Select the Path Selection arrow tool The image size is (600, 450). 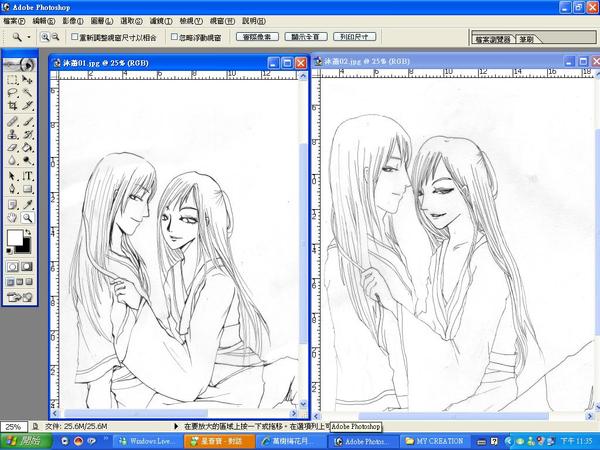[12, 176]
